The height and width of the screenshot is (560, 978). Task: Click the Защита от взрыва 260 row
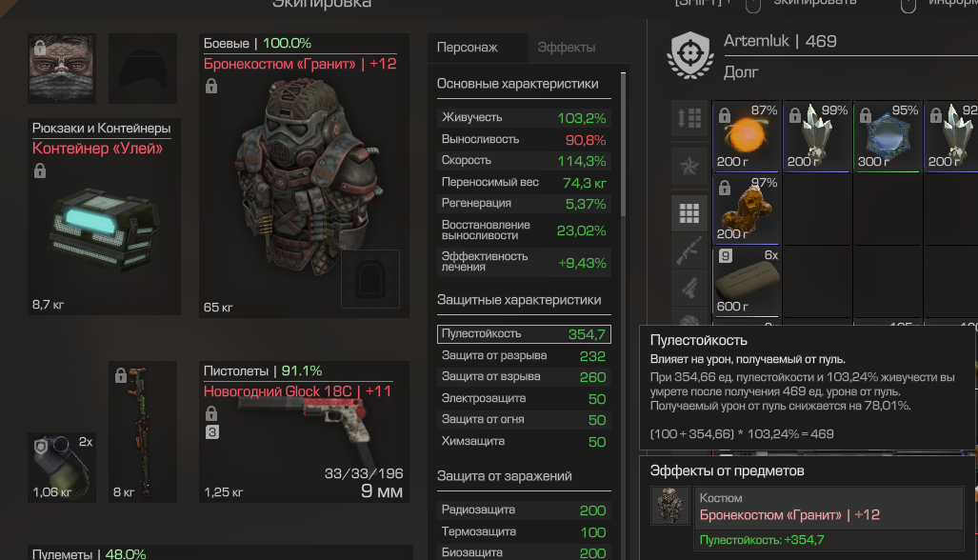524,376
